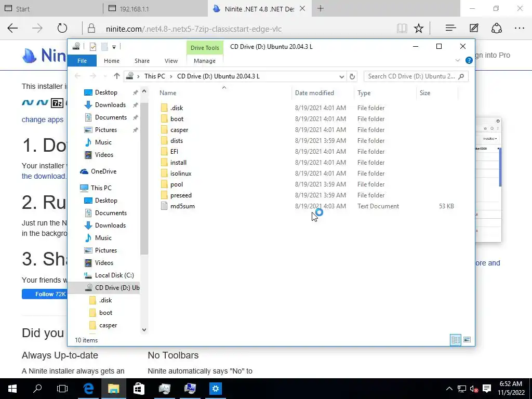Go up one folder level arrow
Image resolution: width=532 pixels, height=399 pixels.
[117, 76]
